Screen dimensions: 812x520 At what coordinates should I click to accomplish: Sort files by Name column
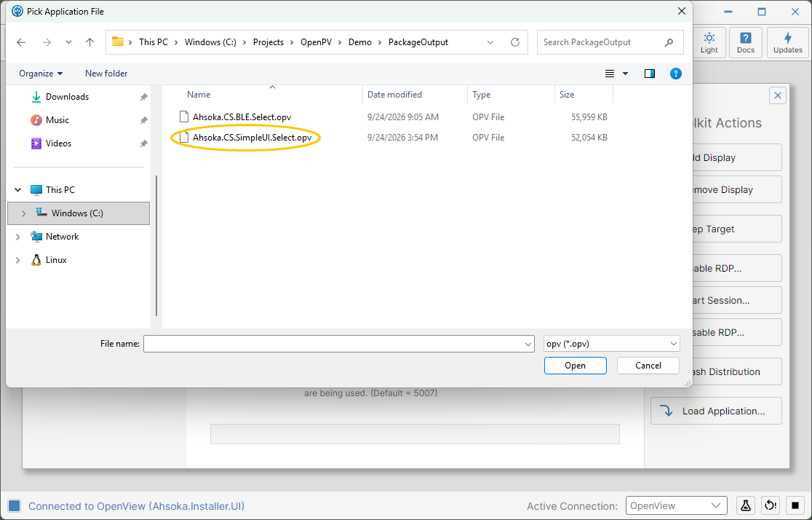coord(199,95)
